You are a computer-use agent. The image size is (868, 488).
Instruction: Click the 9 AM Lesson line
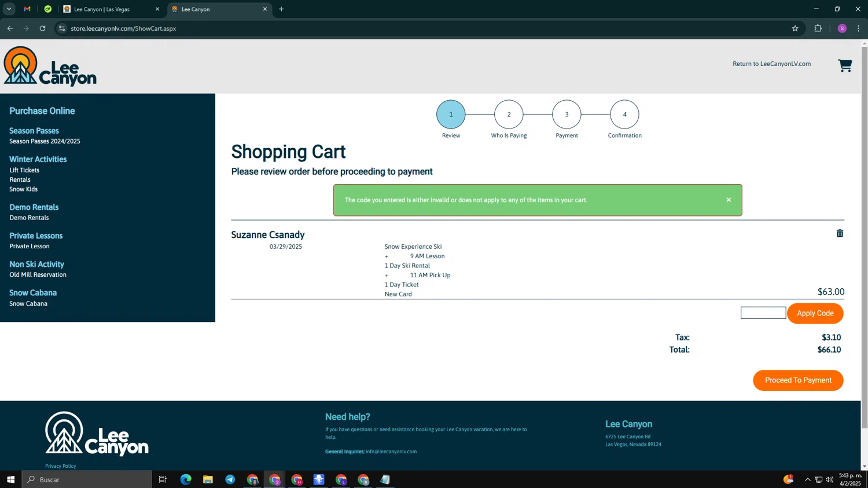click(x=427, y=256)
